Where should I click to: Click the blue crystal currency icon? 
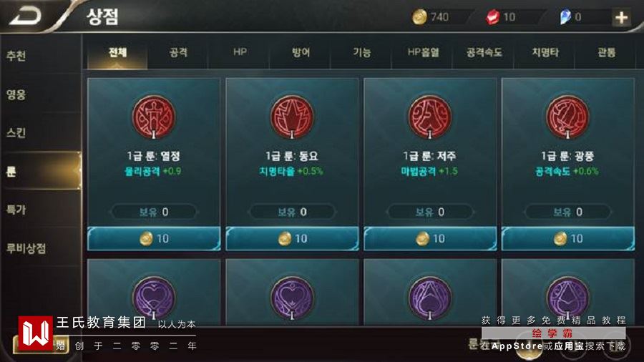click(565, 17)
